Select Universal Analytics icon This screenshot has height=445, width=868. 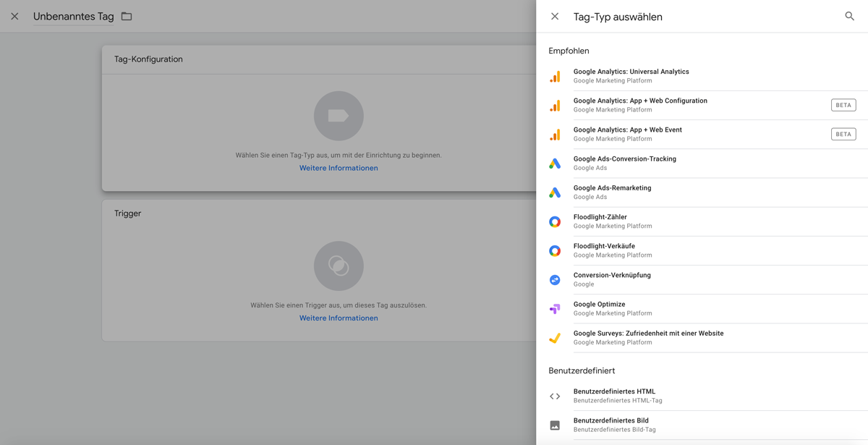pyautogui.click(x=555, y=76)
